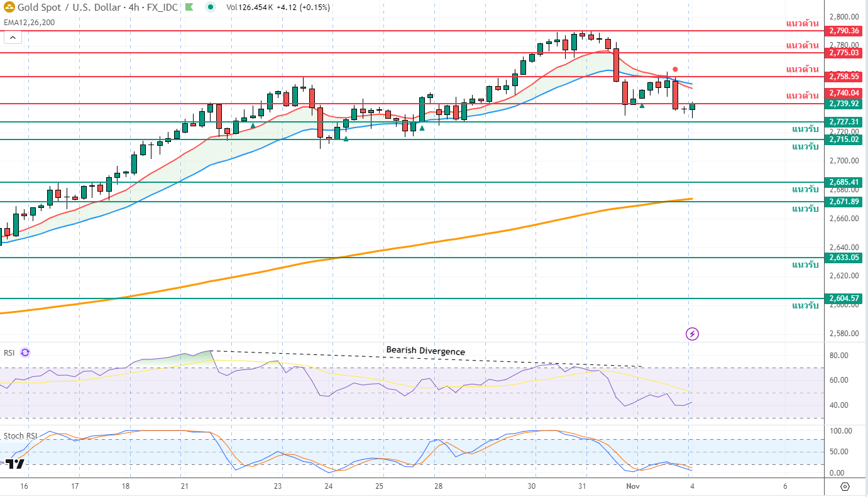Collapse the indicator legend with the chevron
The image size is (868, 497).
coord(13,38)
